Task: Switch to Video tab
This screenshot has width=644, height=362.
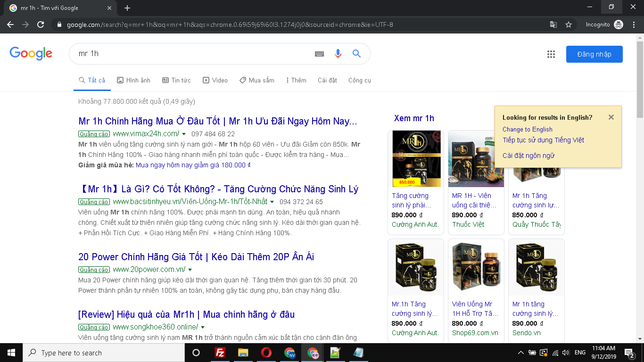Action: [x=215, y=80]
